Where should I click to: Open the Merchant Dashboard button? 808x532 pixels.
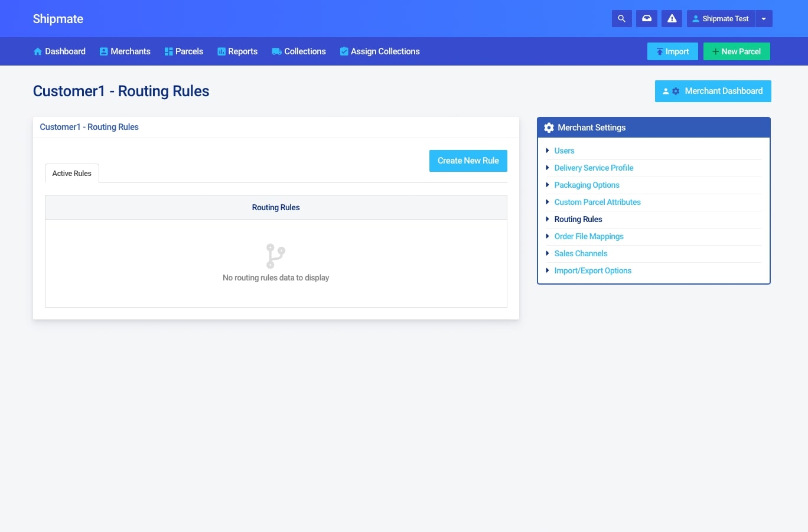tap(713, 91)
